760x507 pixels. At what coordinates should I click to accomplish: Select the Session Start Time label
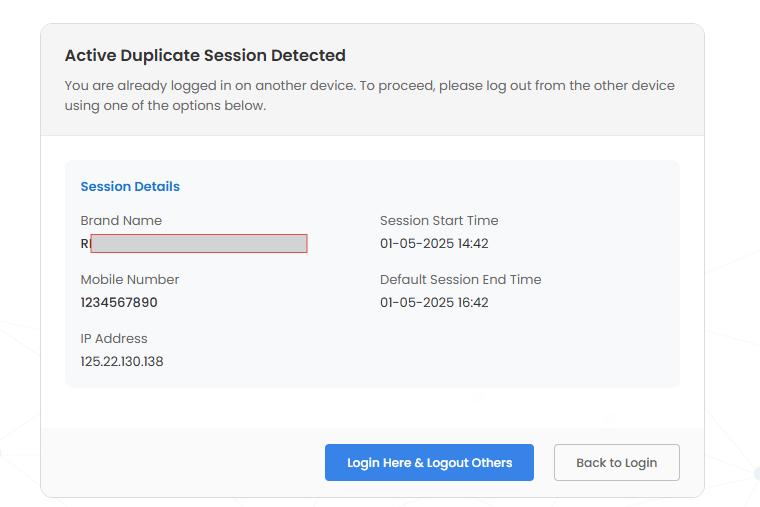click(439, 221)
